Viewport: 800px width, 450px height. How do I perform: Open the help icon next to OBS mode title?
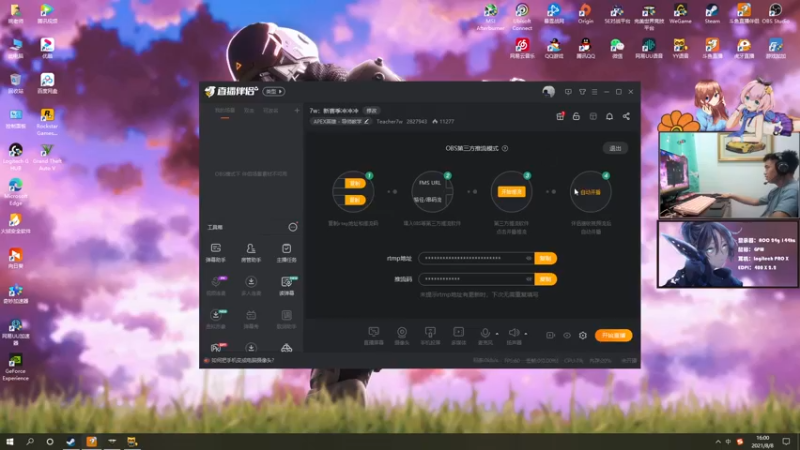coord(505,148)
